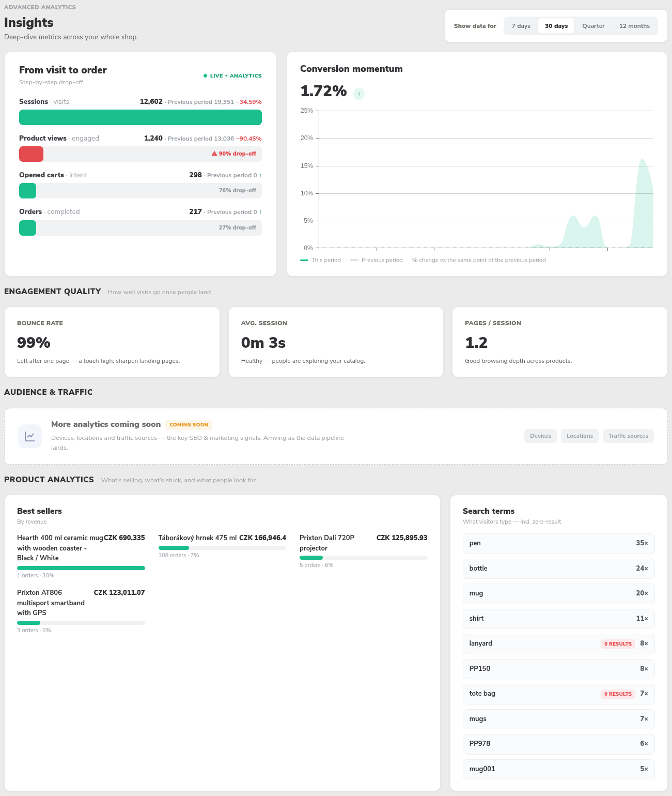Click the up arrow next to Opened carts previous period
Viewport: 672px width, 796px height.
[x=260, y=175]
